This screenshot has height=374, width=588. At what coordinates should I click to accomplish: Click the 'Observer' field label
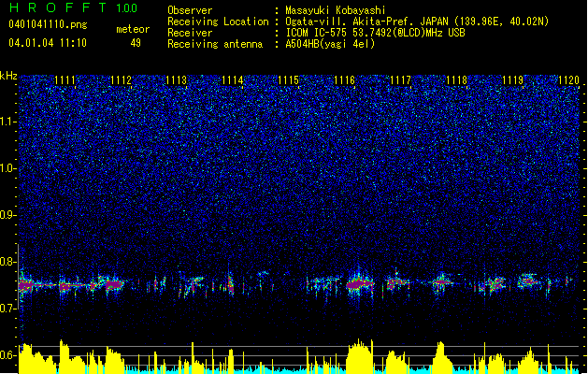click(x=190, y=10)
